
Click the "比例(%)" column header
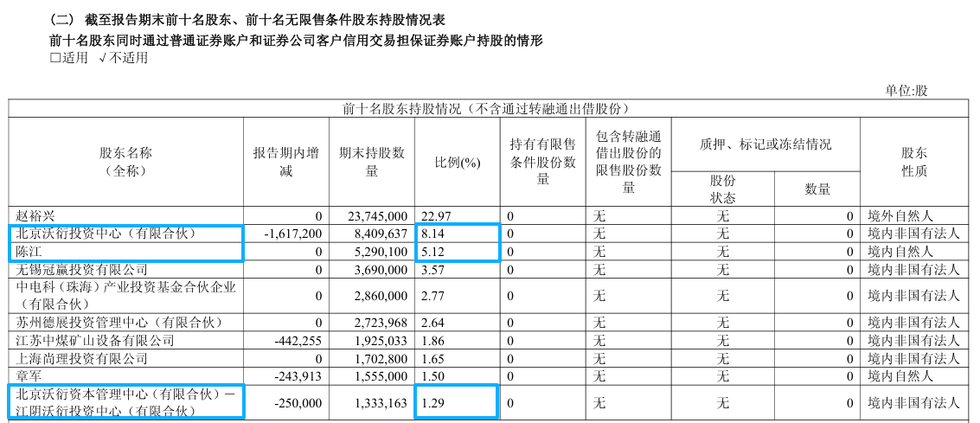(x=458, y=163)
